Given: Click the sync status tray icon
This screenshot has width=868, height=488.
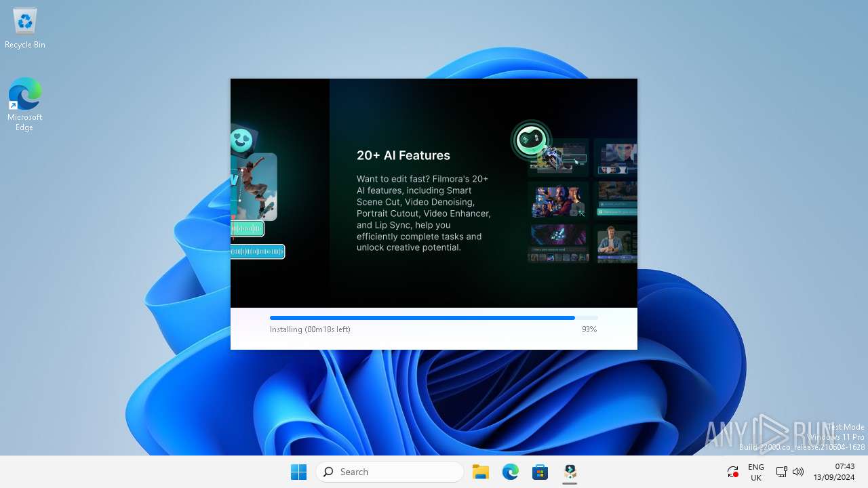Looking at the screenshot, I should coord(732,472).
